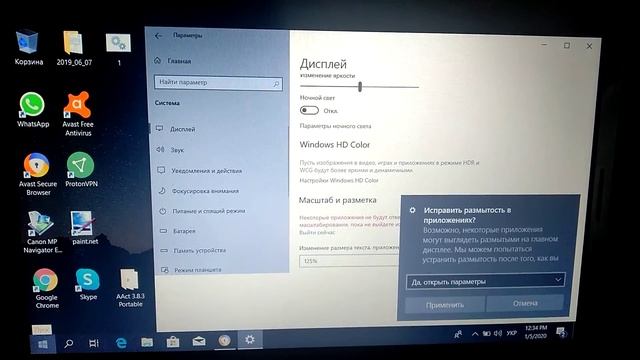This screenshot has width=640, height=360.
Task: Open the 125% scaling dropdown
Action: point(349,260)
